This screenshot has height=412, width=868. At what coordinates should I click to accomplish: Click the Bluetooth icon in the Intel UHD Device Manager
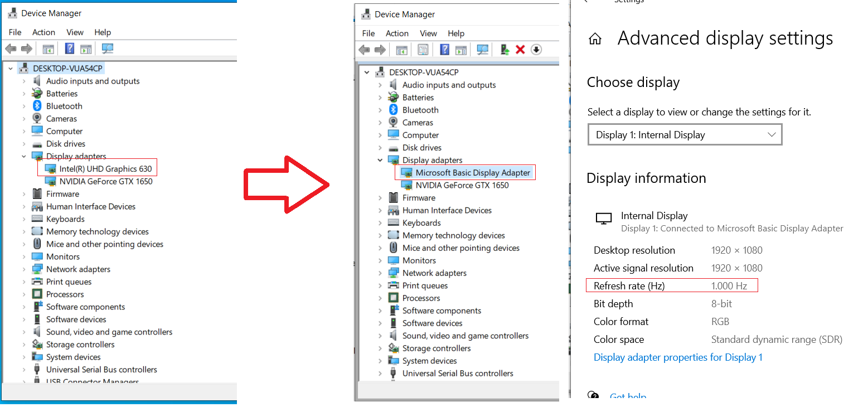[x=37, y=106]
